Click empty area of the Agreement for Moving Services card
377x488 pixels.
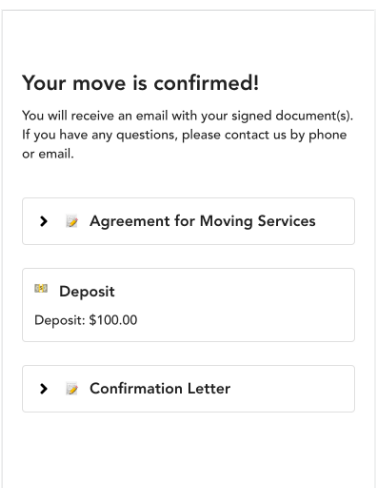tap(335, 221)
